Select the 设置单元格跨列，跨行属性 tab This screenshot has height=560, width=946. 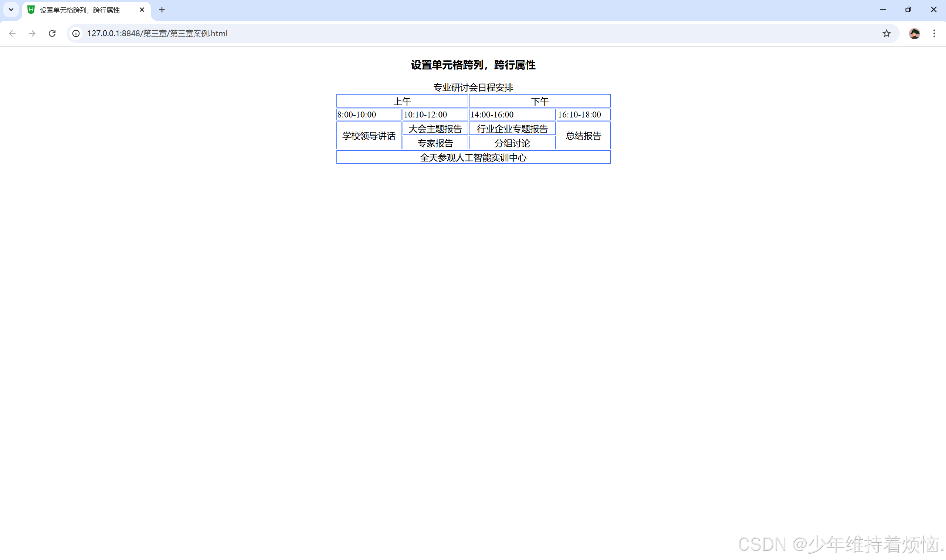pyautogui.click(x=80, y=10)
